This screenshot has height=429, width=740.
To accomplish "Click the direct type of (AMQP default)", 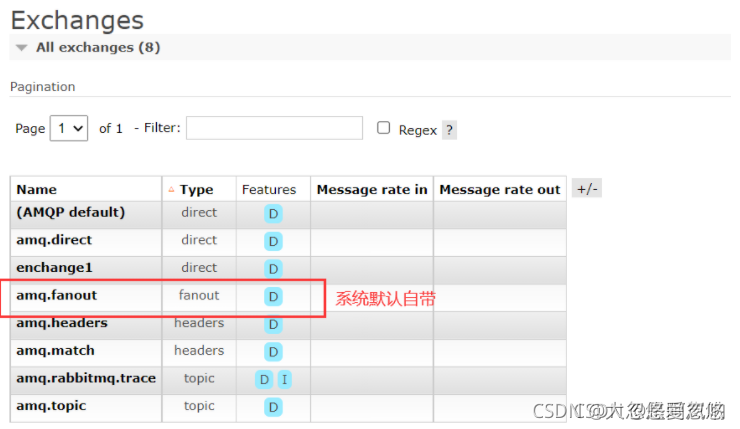I will click(199, 212).
